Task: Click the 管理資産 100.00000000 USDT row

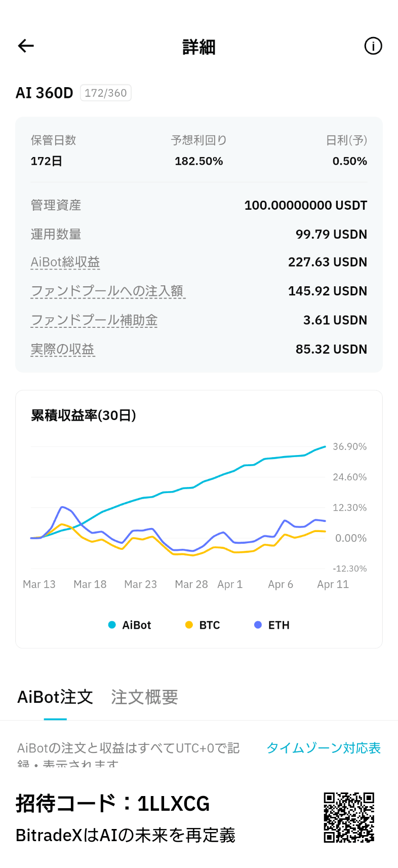Action: point(199,205)
